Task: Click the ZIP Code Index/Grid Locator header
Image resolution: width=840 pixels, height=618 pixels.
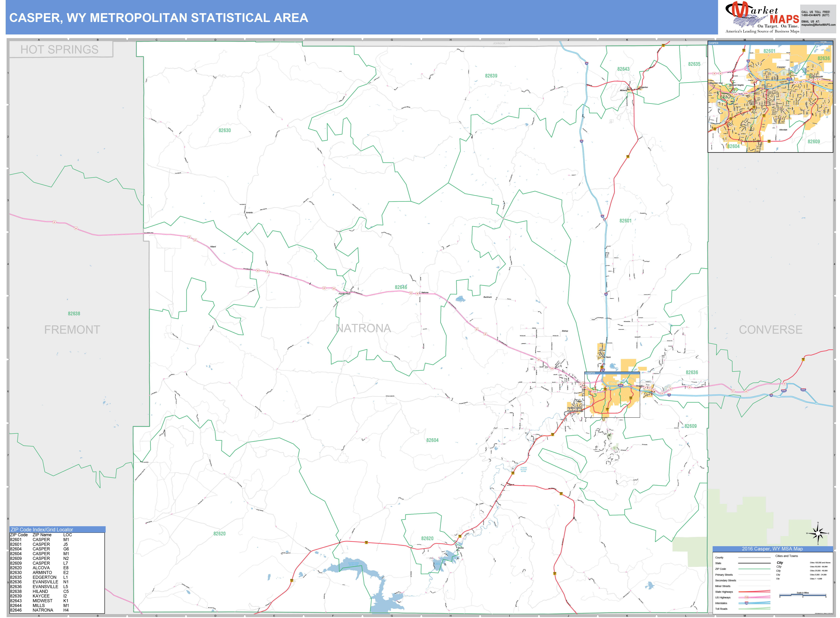Action: pyautogui.click(x=57, y=529)
